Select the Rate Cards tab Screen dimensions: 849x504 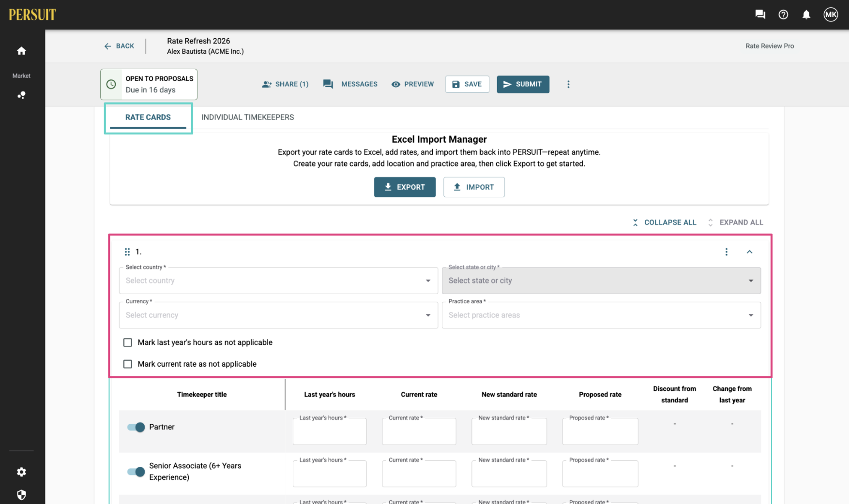[x=148, y=117]
